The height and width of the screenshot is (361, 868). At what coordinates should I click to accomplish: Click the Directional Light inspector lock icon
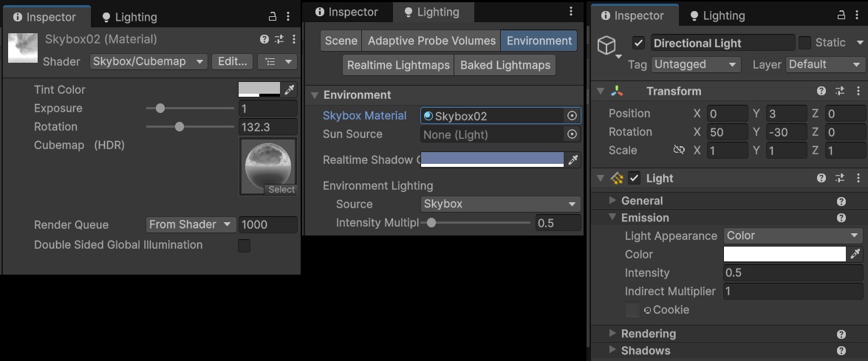[x=841, y=16]
